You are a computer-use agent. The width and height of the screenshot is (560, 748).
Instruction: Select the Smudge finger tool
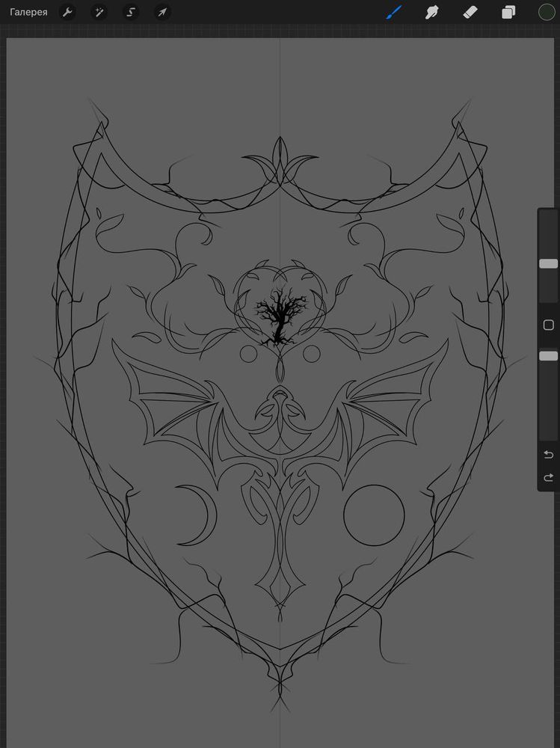click(431, 13)
